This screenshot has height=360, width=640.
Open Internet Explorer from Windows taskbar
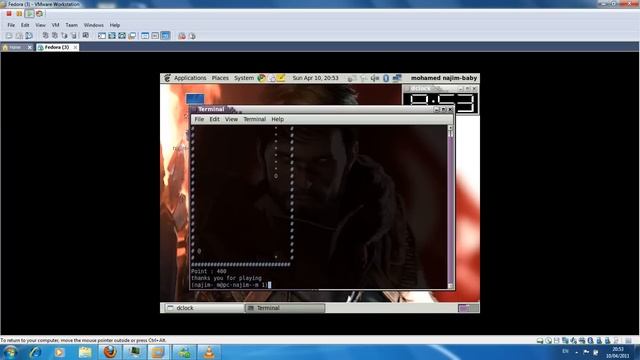click(x=35, y=352)
